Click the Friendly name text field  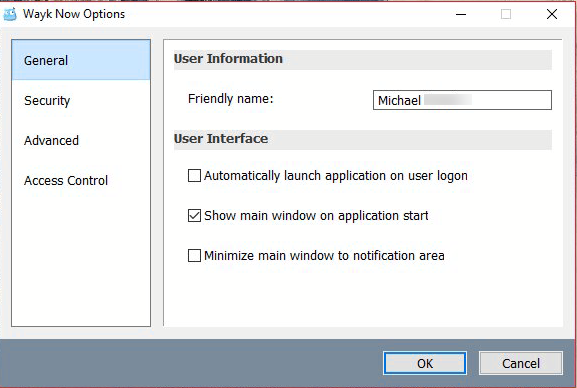coord(462,100)
